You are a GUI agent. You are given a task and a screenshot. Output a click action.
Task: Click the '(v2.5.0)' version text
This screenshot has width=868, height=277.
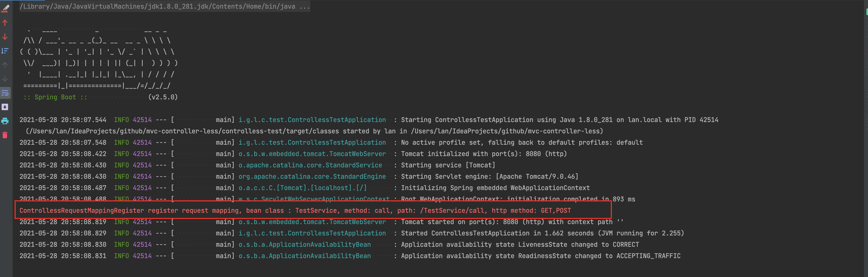click(x=163, y=97)
